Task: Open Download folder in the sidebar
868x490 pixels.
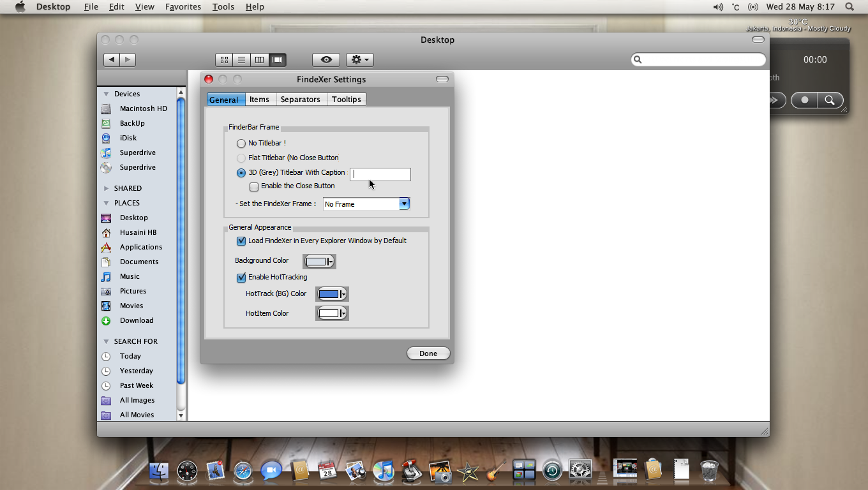Action: [x=137, y=320]
